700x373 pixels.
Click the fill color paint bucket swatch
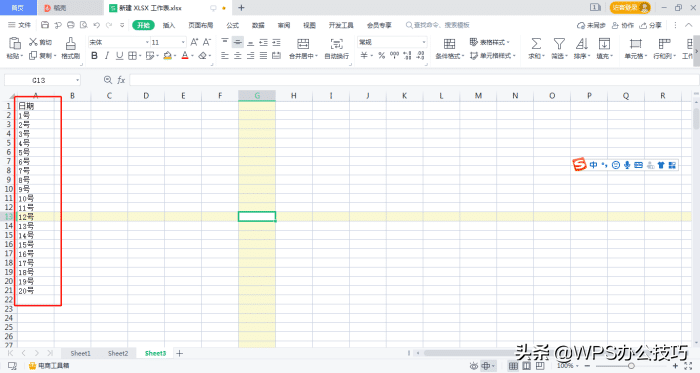click(x=167, y=56)
